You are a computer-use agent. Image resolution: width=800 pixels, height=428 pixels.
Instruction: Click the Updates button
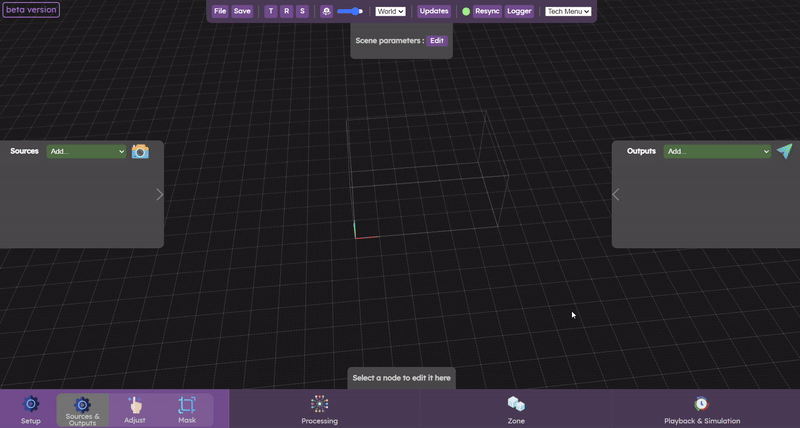[x=434, y=11]
